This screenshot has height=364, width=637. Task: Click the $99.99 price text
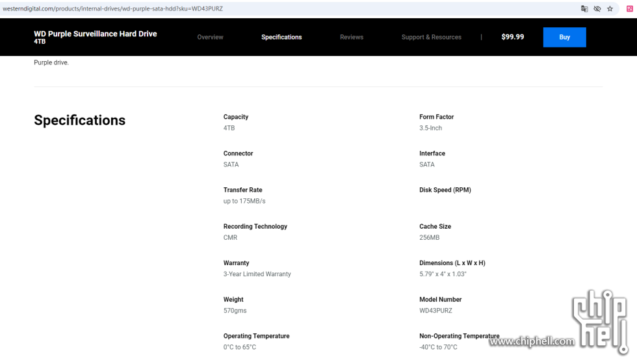pyautogui.click(x=513, y=37)
